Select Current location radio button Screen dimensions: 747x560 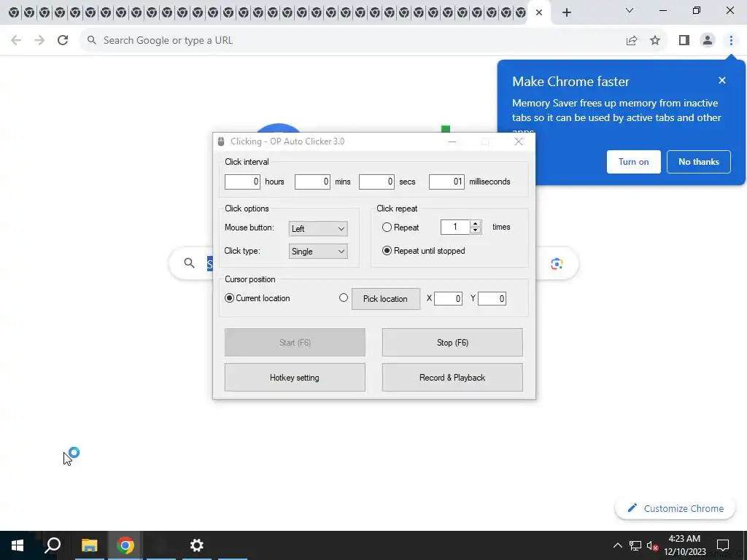[x=229, y=298]
